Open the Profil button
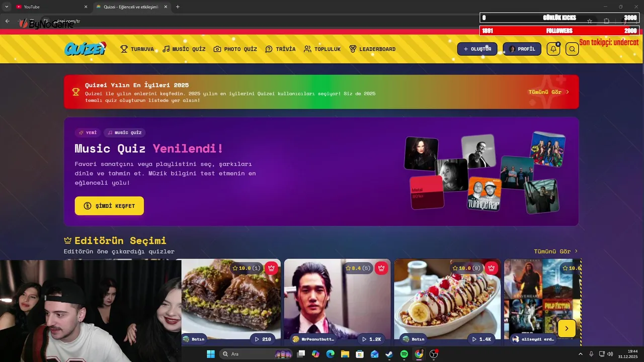This screenshot has height=362, width=644. coord(522,49)
